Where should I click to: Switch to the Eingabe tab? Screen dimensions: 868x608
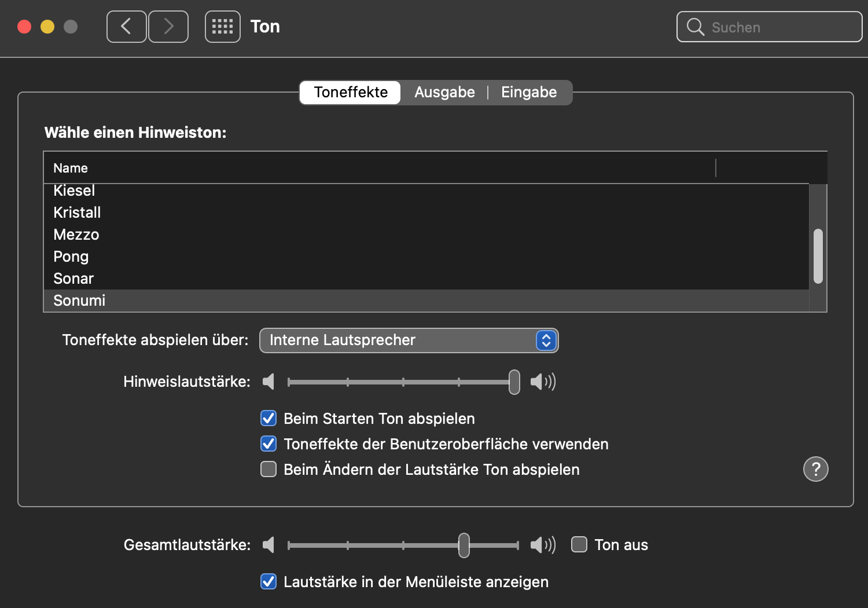coord(529,93)
